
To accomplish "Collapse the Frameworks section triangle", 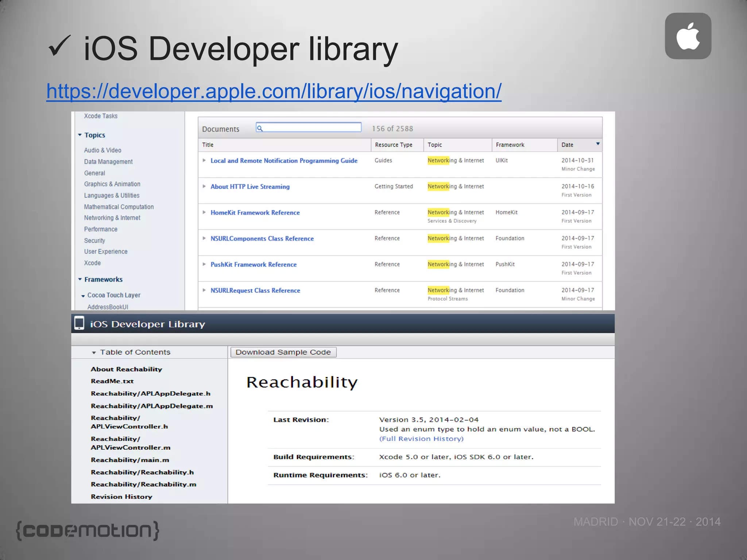I will [x=80, y=279].
